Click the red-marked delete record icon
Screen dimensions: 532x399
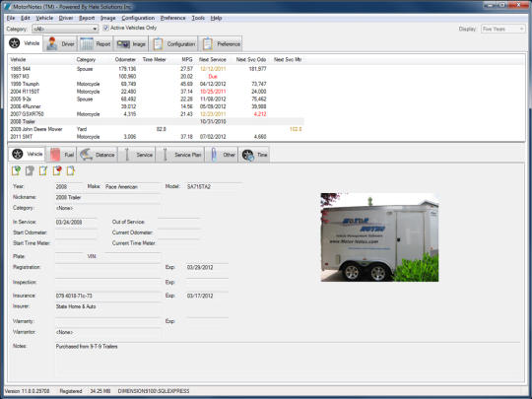57,170
